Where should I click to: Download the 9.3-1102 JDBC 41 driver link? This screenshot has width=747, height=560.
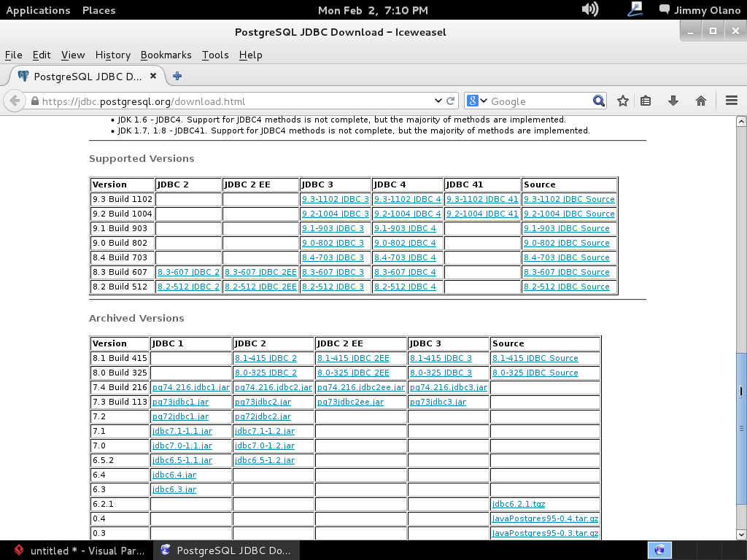click(x=482, y=199)
